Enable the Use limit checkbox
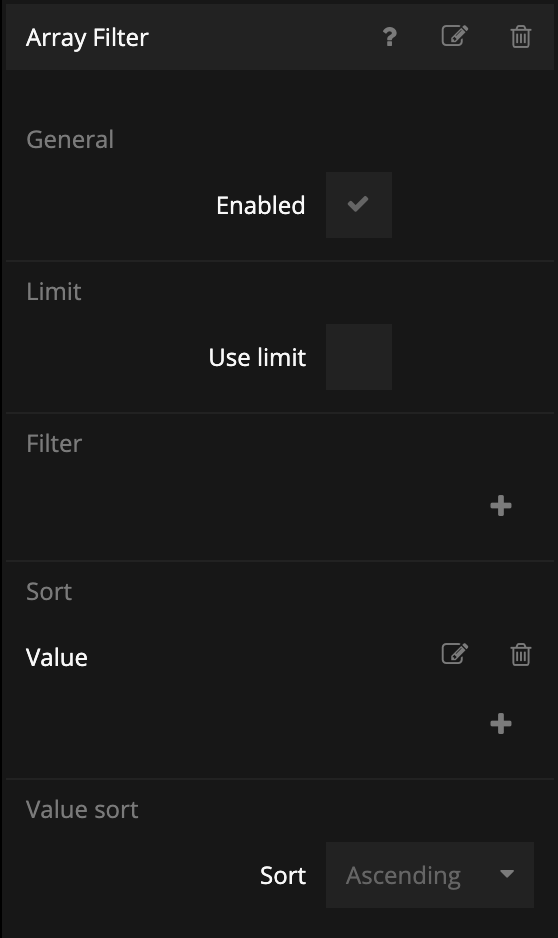Viewport: 558px width, 938px height. 359,357
